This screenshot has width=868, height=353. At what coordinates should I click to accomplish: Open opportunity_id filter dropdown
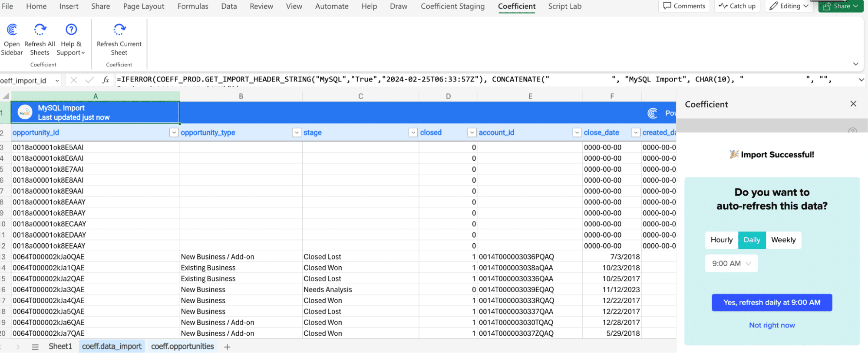174,132
